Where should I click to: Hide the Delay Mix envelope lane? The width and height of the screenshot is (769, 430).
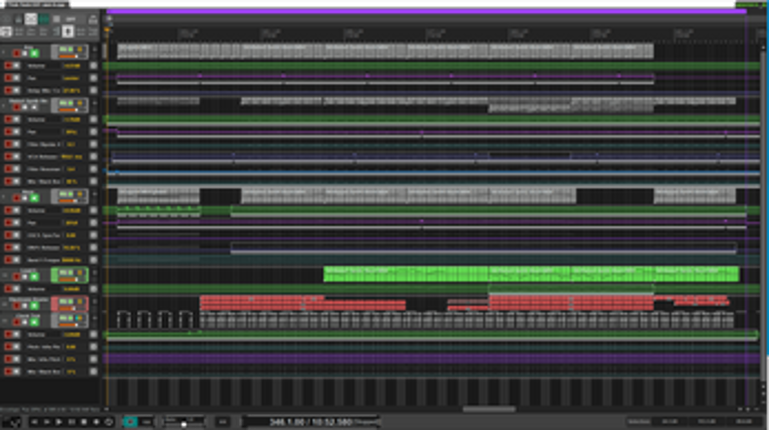tap(93, 90)
